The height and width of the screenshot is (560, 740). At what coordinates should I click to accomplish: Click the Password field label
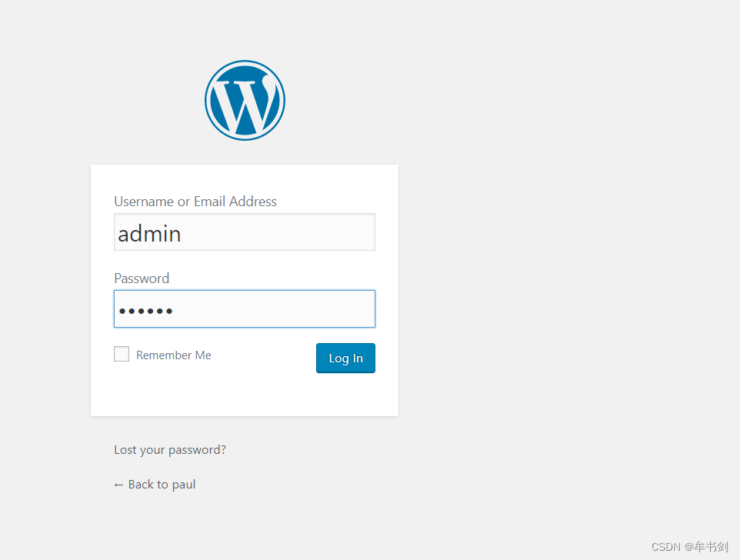tap(142, 278)
